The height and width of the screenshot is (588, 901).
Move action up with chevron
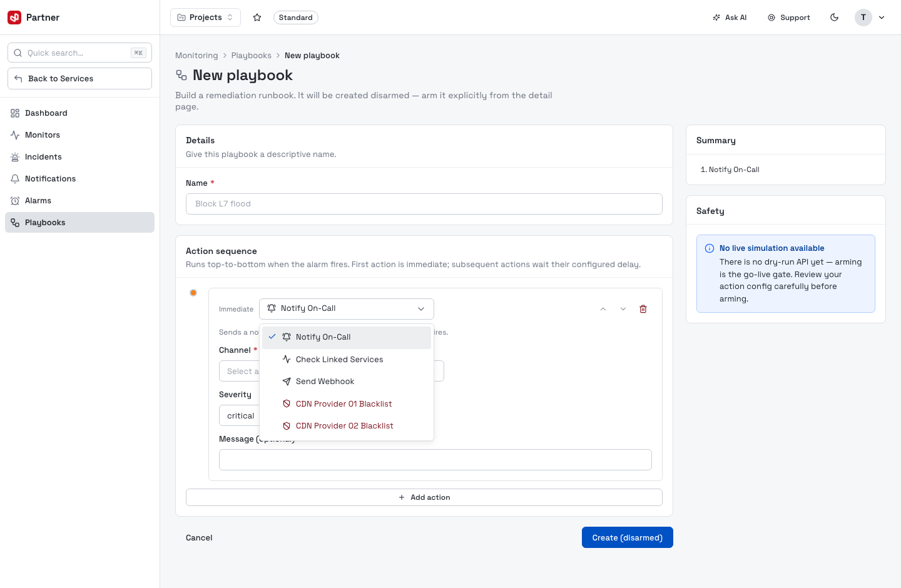(x=603, y=309)
